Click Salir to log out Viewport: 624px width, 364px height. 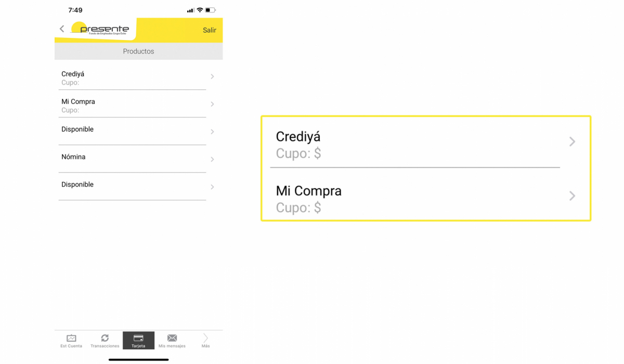pos(210,30)
